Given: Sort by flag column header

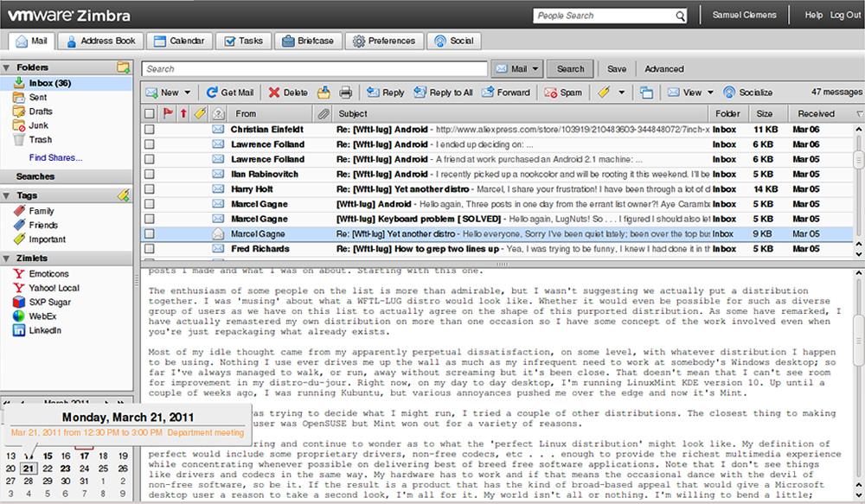Looking at the screenshot, I should (168, 113).
